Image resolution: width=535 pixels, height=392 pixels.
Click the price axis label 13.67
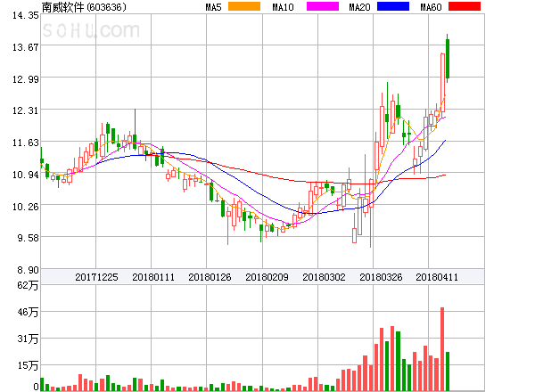(x=26, y=47)
